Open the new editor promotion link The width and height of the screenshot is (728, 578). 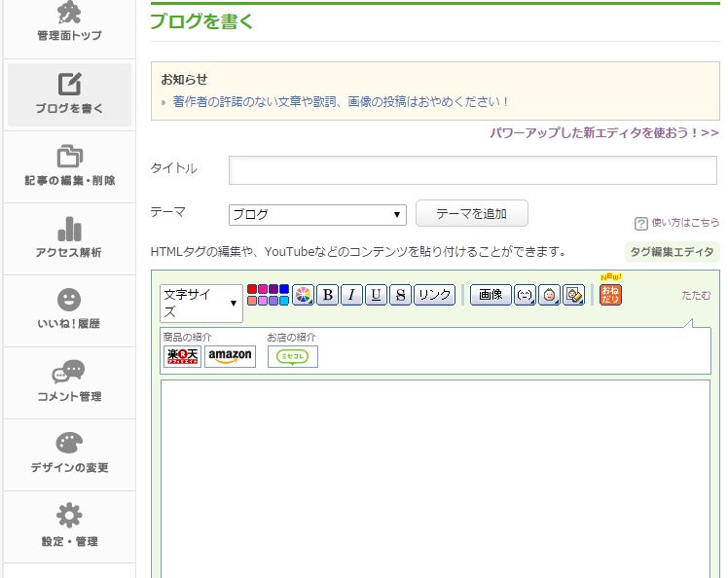pos(603,132)
